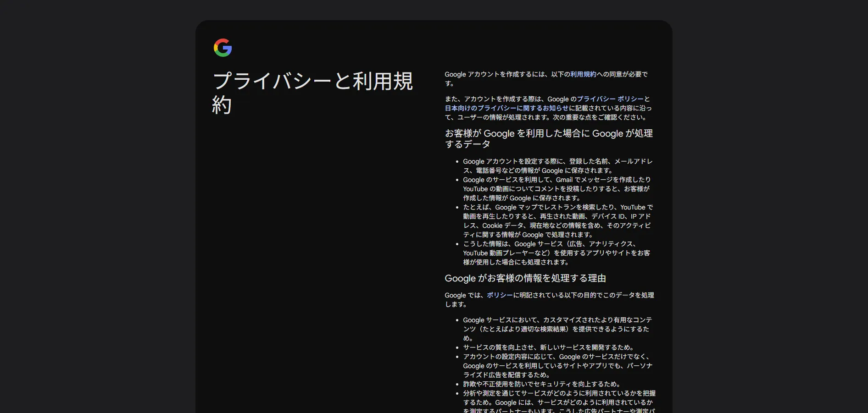Open the 利用規約 link
The image size is (868, 413).
pyautogui.click(x=583, y=74)
